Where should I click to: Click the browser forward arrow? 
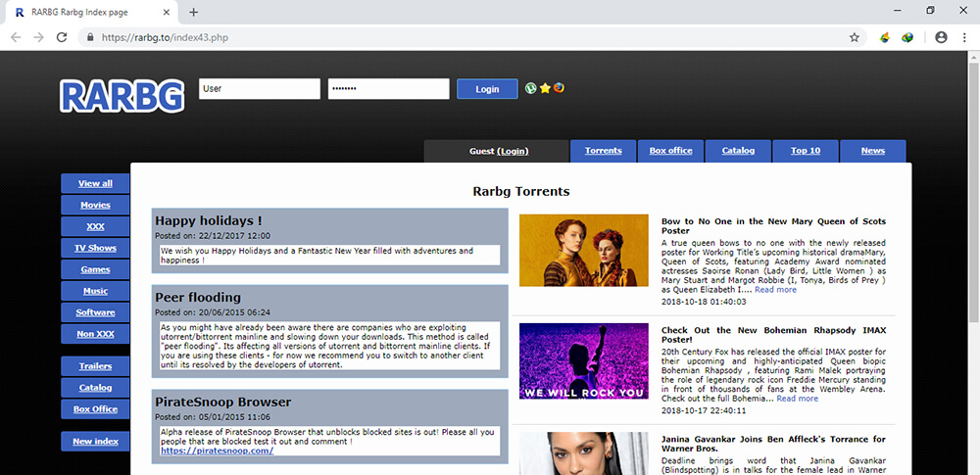click(x=39, y=37)
